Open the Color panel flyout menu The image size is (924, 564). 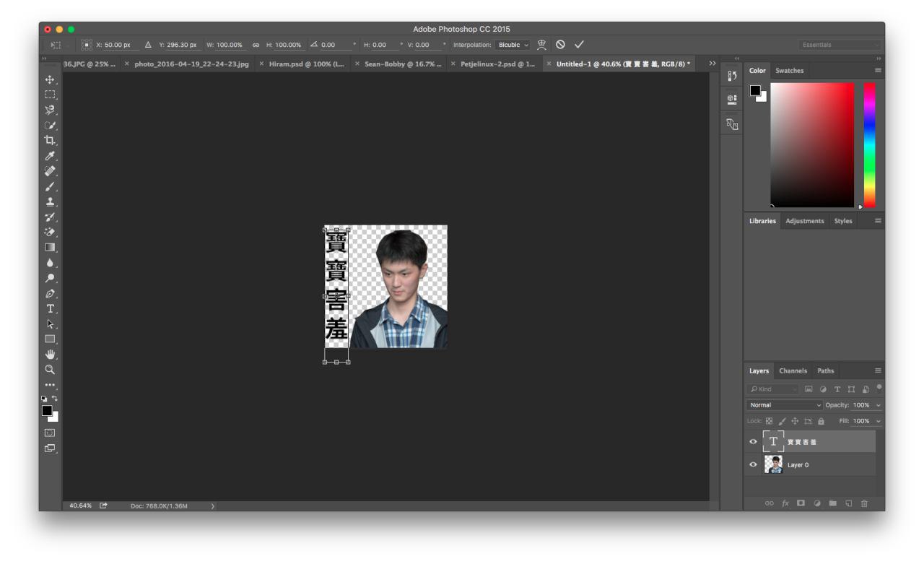click(878, 70)
